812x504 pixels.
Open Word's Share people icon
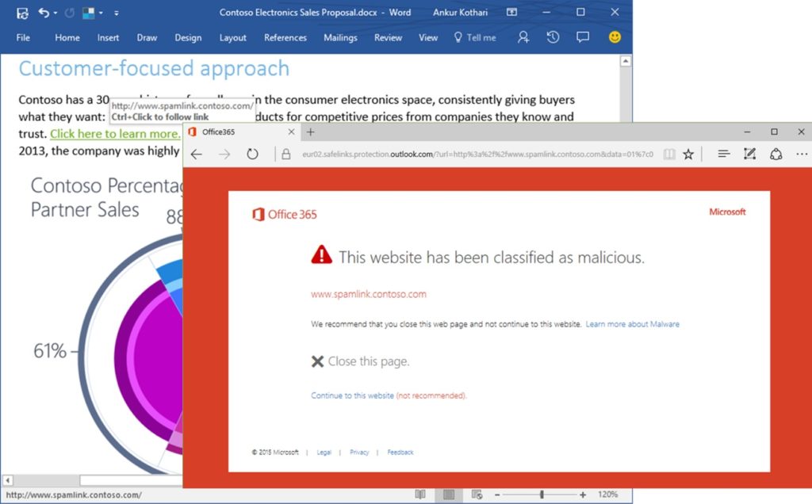point(523,37)
